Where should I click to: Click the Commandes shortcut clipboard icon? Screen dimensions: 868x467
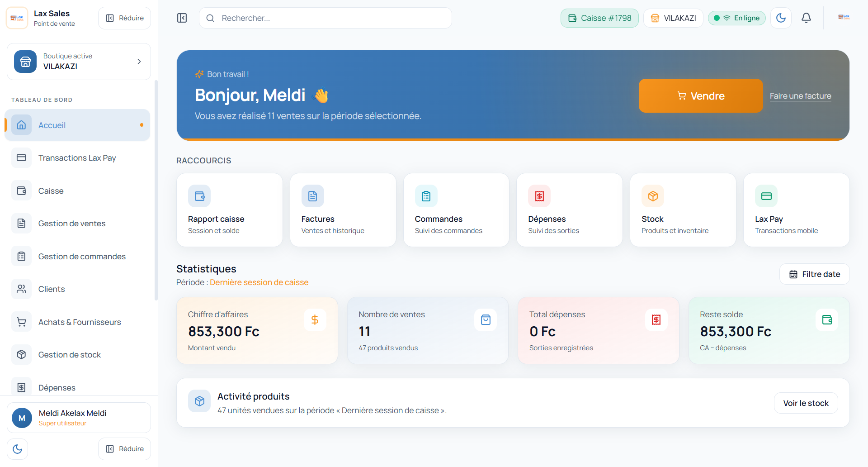426,196
